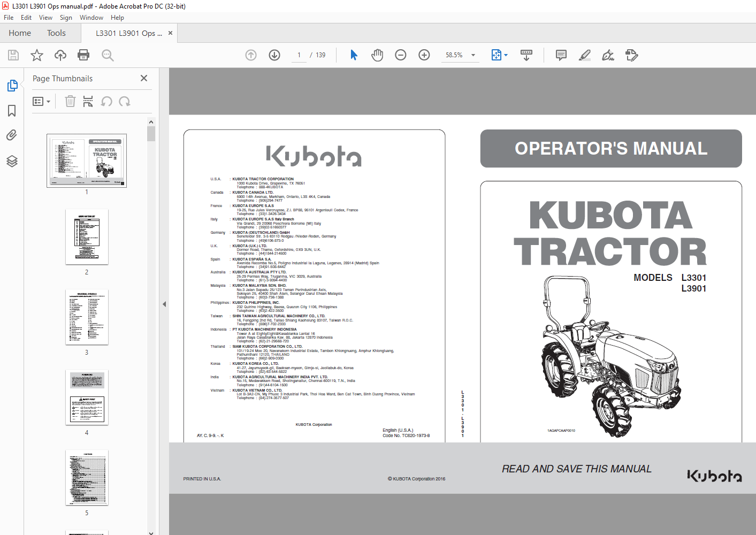The image size is (756, 535).
Task: Select page 4 thumbnail
Action: pos(87,398)
